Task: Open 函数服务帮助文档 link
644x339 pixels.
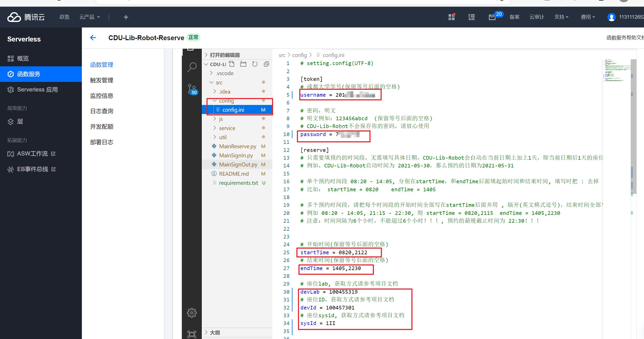Action: click(625, 38)
